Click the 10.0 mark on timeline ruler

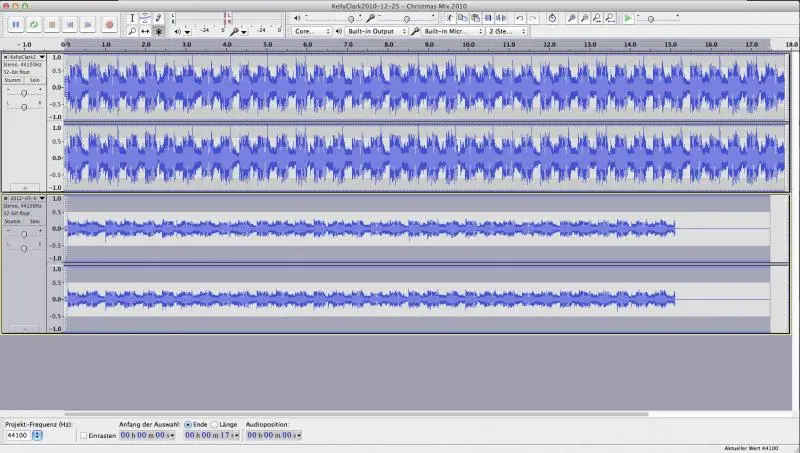tap(468, 45)
